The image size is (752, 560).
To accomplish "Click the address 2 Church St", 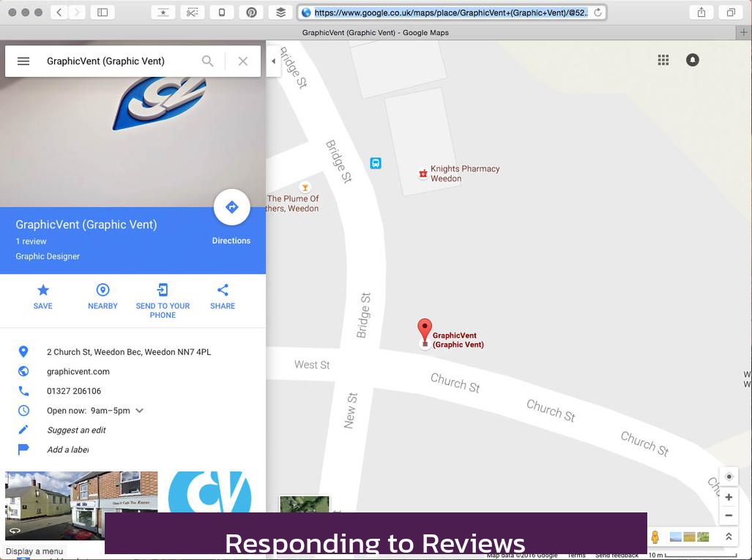I will [129, 352].
